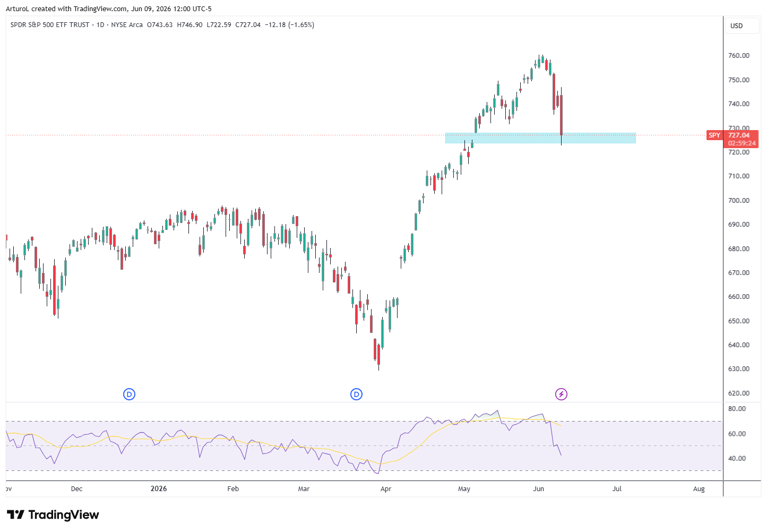Click the 750.00 price axis label
Screen dimensions: 767x532
[739, 80]
